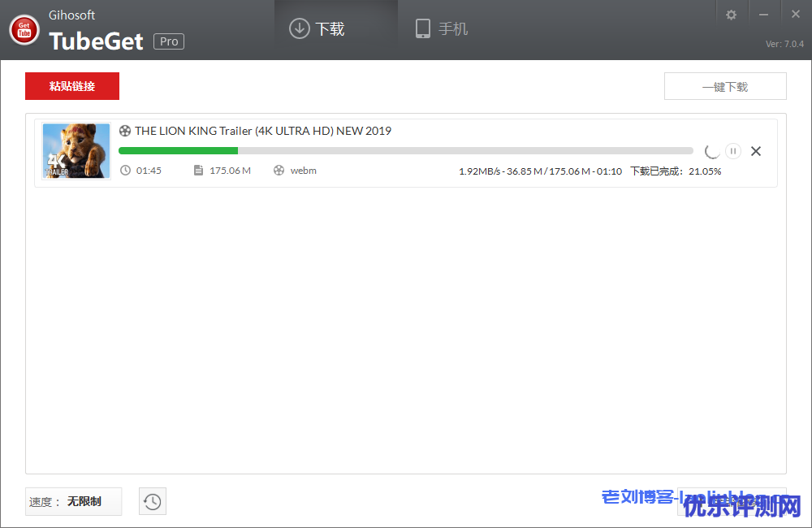
Task: Cancel the Lion King download with the X
Action: (x=756, y=151)
